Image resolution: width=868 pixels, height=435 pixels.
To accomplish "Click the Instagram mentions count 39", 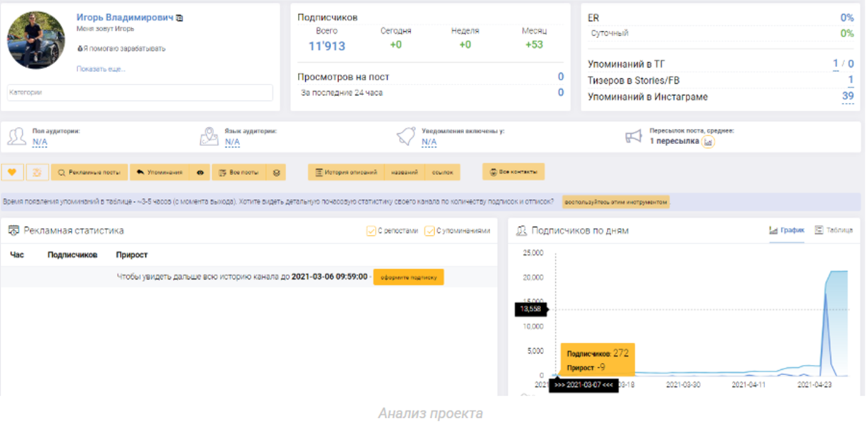I will [847, 97].
